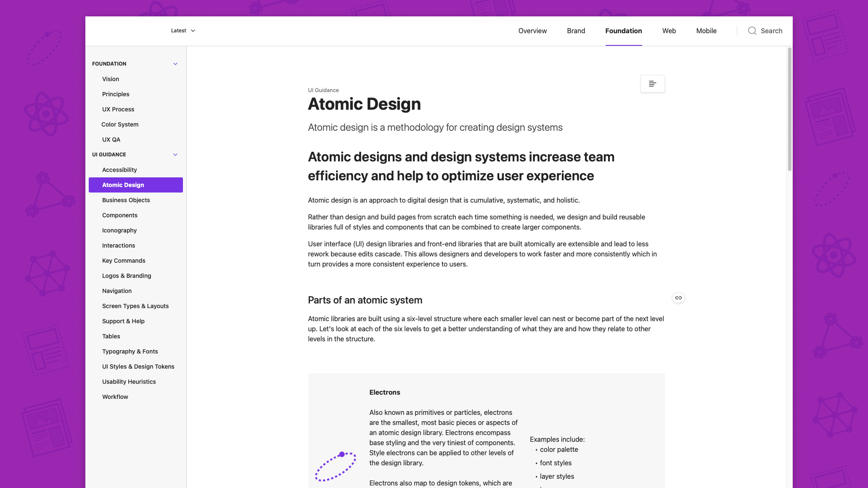Click the Search text field
Screen dimensions: 868x488
771,31
